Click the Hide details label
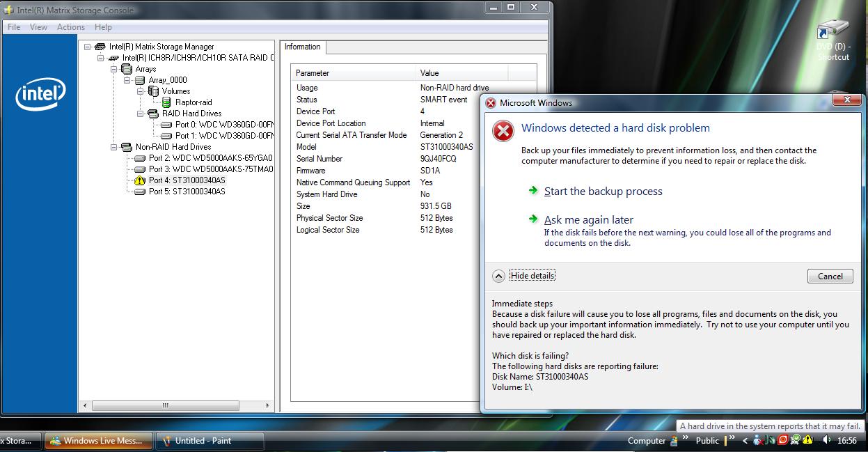This screenshot has width=868, height=452. (532, 276)
